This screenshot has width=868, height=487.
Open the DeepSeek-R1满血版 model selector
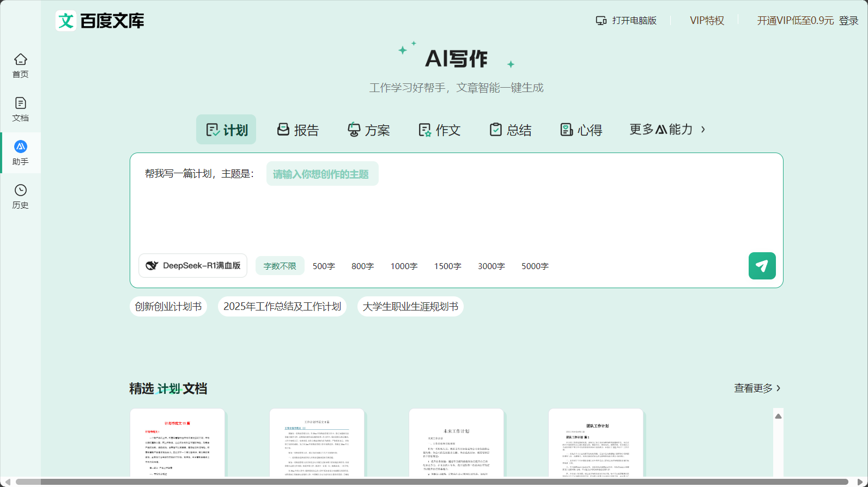click(193, 266)
